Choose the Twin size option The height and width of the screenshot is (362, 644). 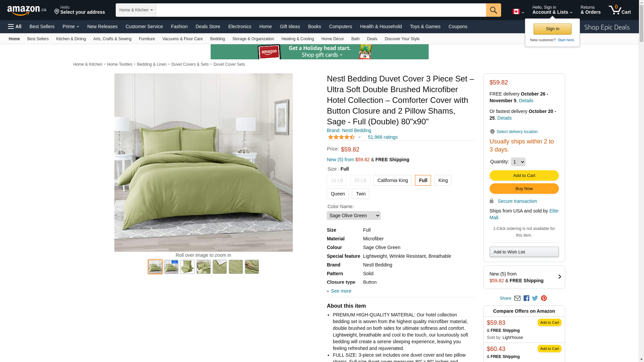pos(361,194)
